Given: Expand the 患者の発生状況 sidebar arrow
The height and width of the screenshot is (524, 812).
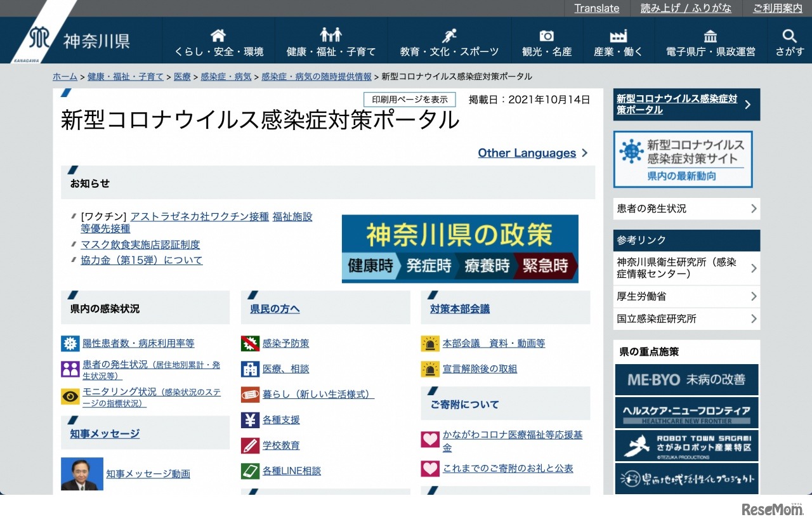Looking at the screenshot, I should click(x=754, y=208).
